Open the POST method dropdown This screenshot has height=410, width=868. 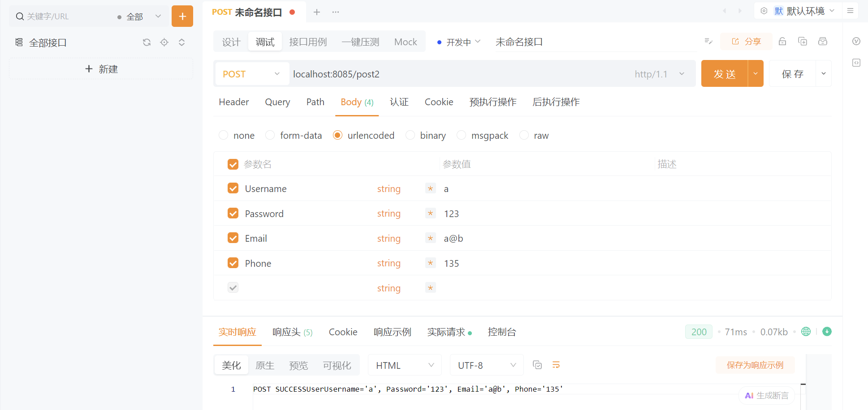click(251, 74)
